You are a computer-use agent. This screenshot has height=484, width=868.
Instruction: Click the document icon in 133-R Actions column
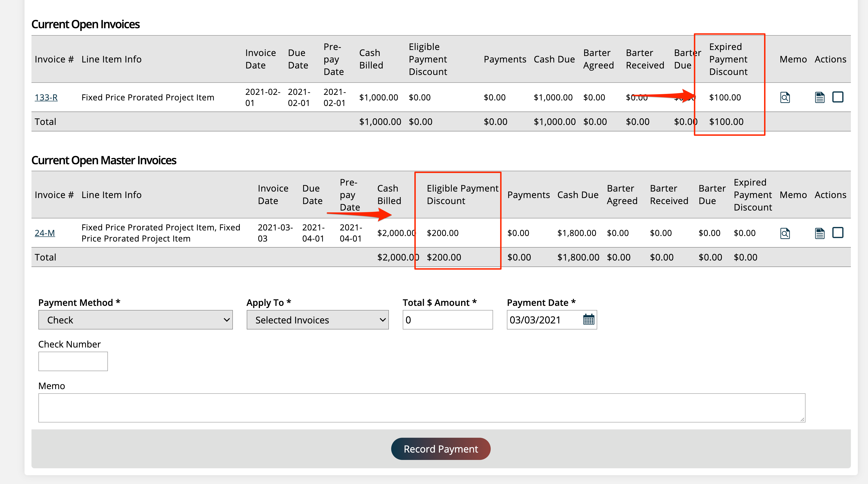[x=820, y=97]
